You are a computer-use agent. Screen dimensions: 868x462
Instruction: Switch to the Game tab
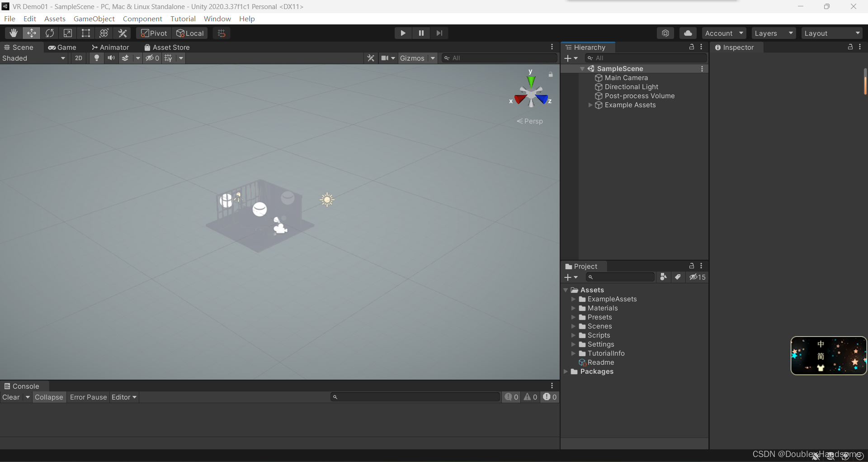coord(62,47)
